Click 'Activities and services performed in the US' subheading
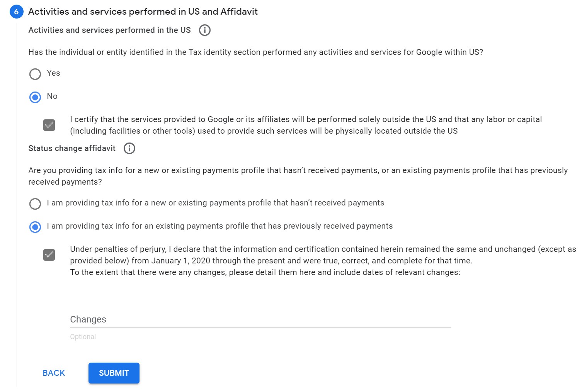The height and width of the screenshot is (392, 587). [109, 30]
